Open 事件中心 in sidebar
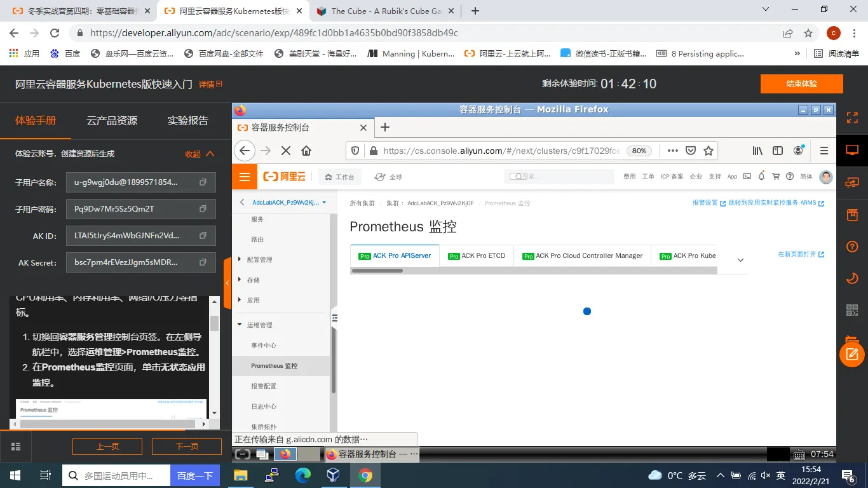Image resolution: width=868 pixels, height=488 pixels. pyautogui.click(x=264, y=346)
